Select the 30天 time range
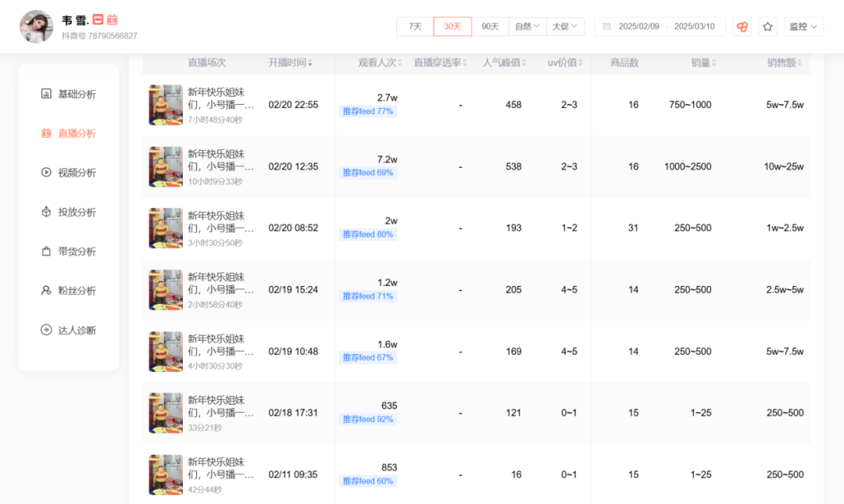844x504 pixels. tap(452, 27)
